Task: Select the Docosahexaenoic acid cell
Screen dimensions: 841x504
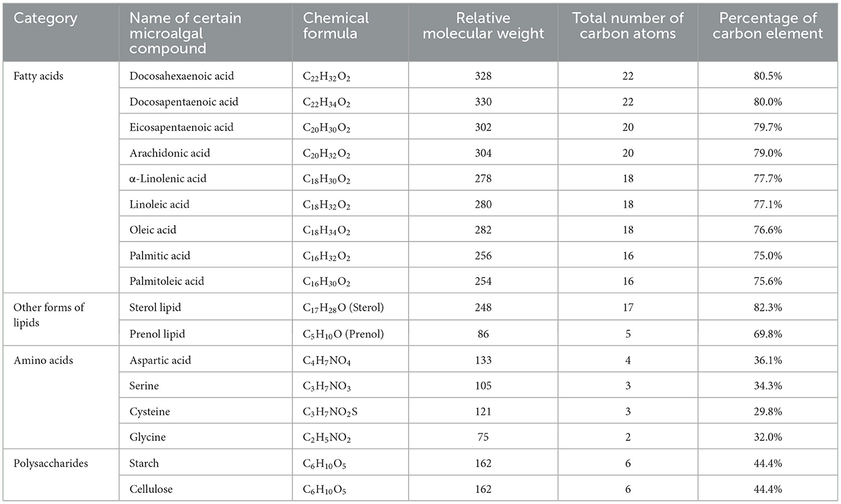Action: click(182, 76)
